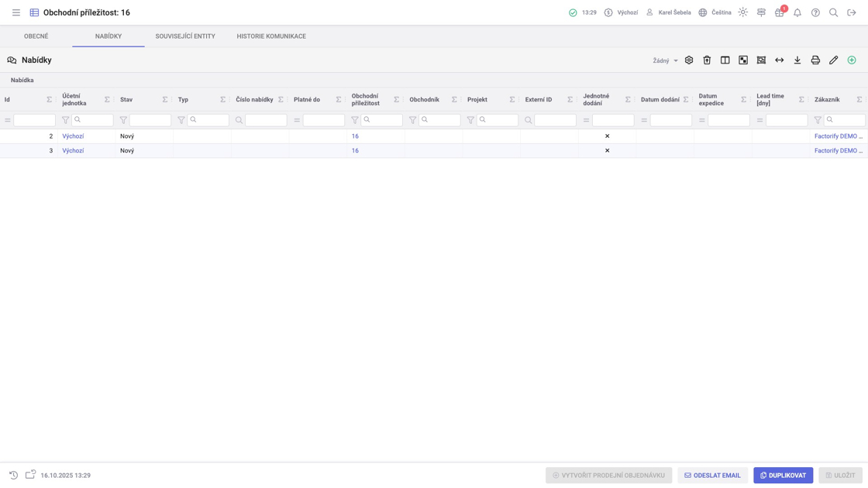868x488 pixels.
Task: Switch to SOUVISEJÍCÍ ENTITY tab
Action: (185, 36)
